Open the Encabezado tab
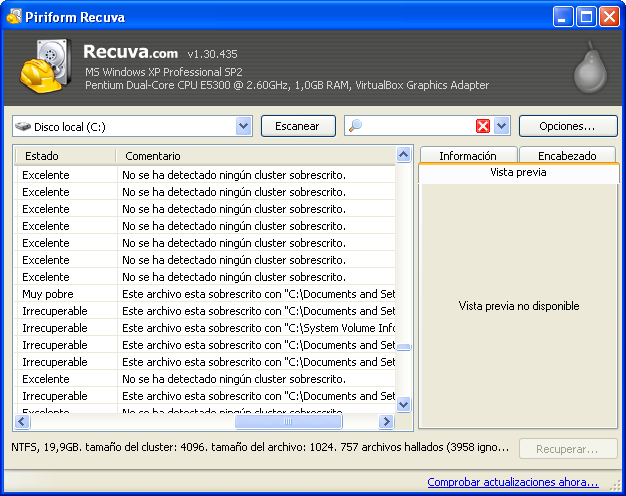The width and height of the screenshot is (626, 496). coord(566,156)
